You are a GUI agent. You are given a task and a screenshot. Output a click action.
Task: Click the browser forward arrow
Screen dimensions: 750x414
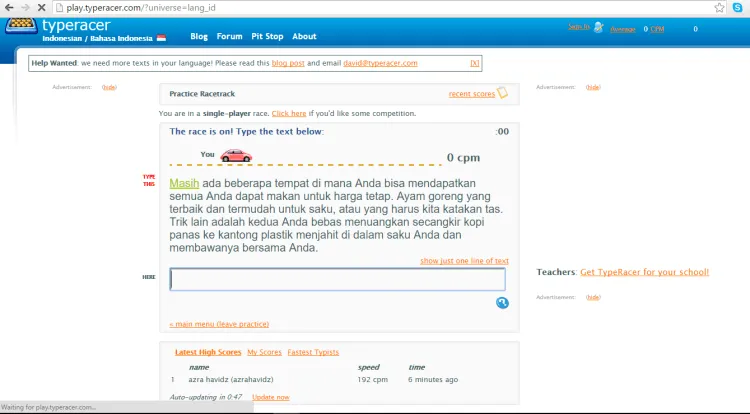click(25, 8)
